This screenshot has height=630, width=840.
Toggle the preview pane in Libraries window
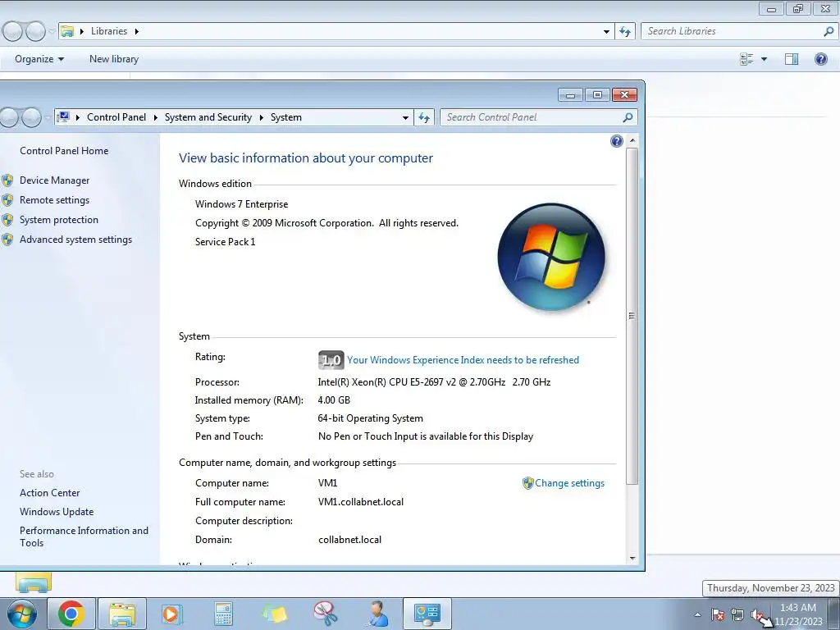[792, 59]
